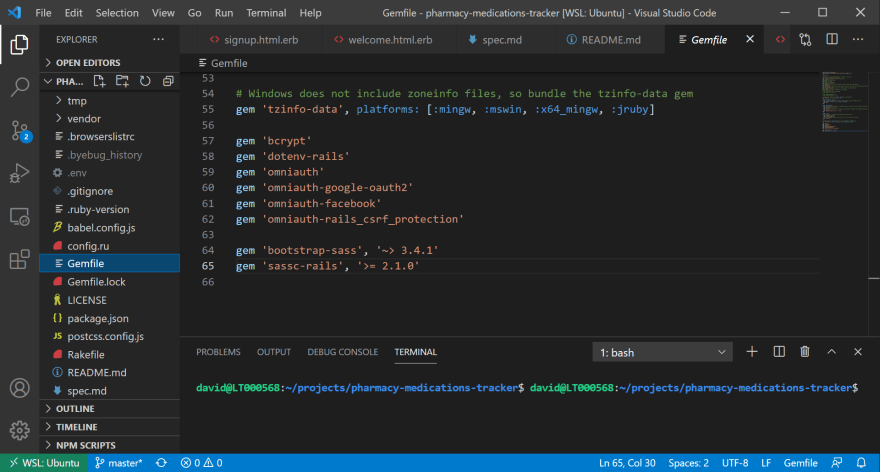The width and height of the screenshot is (880, 472).
Task: Open notifications bell in status bar
Action: point(861,463)
